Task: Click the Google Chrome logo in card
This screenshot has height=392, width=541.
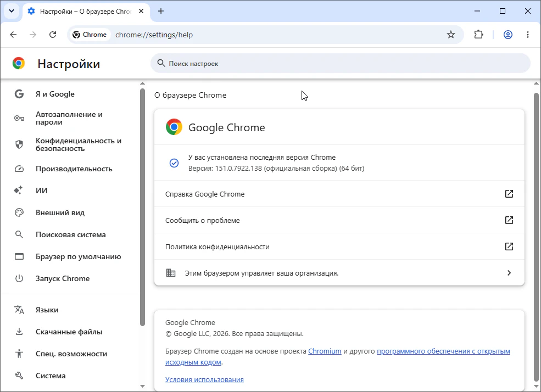Action: tap(174, 127)
